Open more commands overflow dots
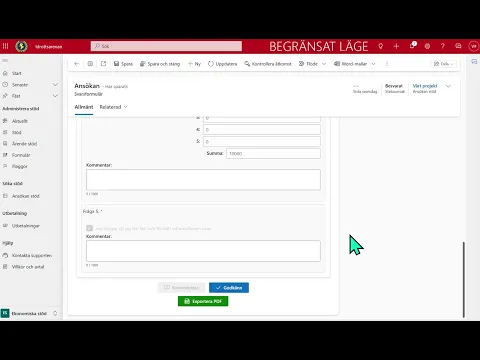Viewport: 480px width, 360px height. click(x=387, y=64)
